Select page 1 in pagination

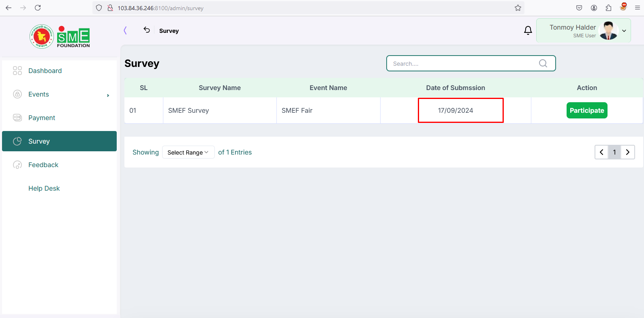click(614, 152)
